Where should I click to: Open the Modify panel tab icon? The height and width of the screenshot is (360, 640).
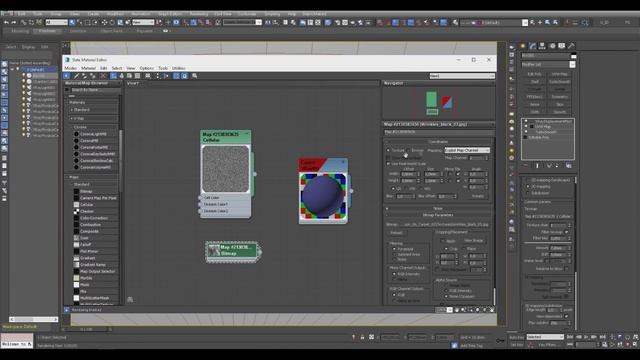pyautogui.click(x=532, y=46)
